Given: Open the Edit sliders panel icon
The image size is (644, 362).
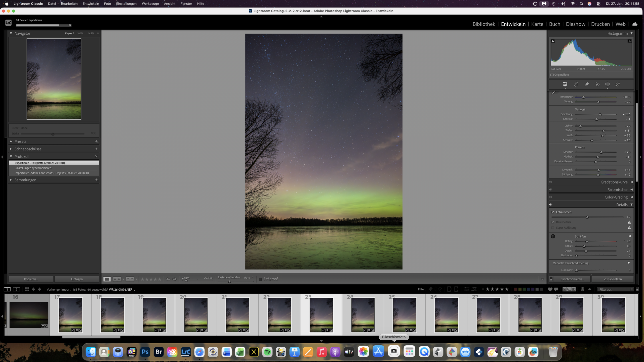Looking at the screenshot, I should point(565,84).
